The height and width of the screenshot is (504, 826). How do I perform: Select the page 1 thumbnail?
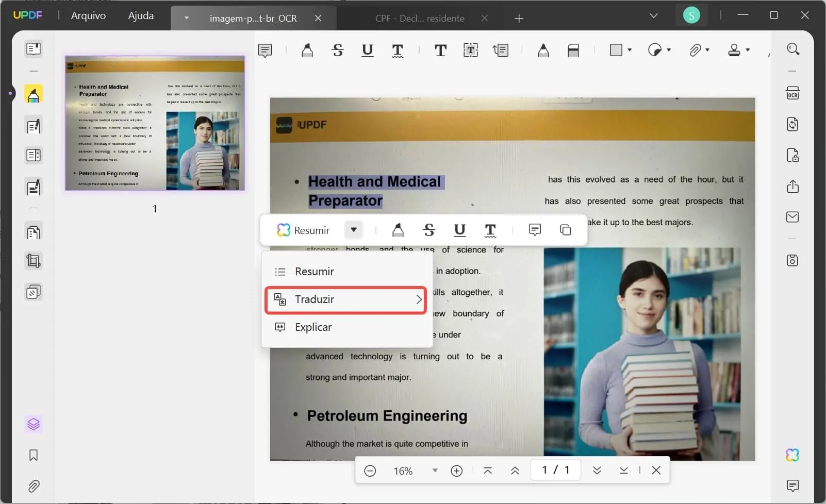coord(155,123)
